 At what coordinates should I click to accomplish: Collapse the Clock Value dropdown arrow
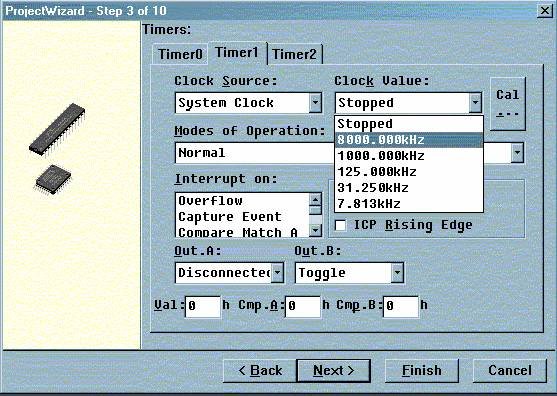click(x=475, y=103)
